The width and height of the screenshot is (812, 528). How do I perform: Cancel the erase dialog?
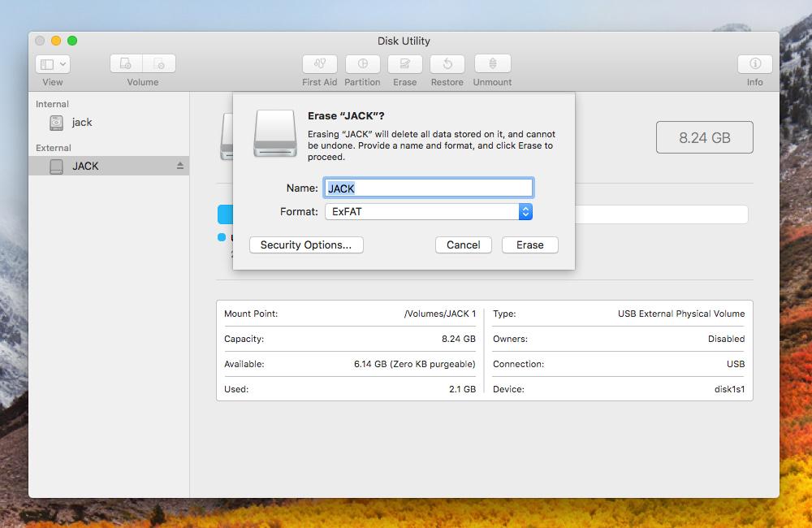[463, 245]
